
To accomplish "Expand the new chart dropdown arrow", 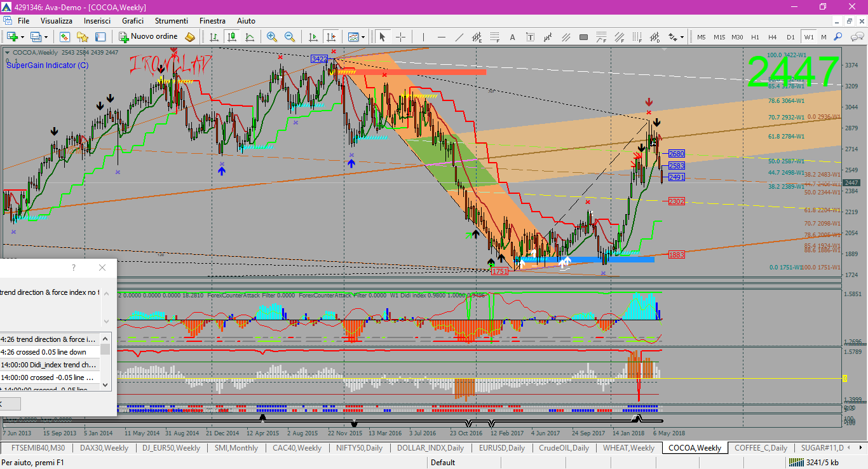I will [23, 37].
